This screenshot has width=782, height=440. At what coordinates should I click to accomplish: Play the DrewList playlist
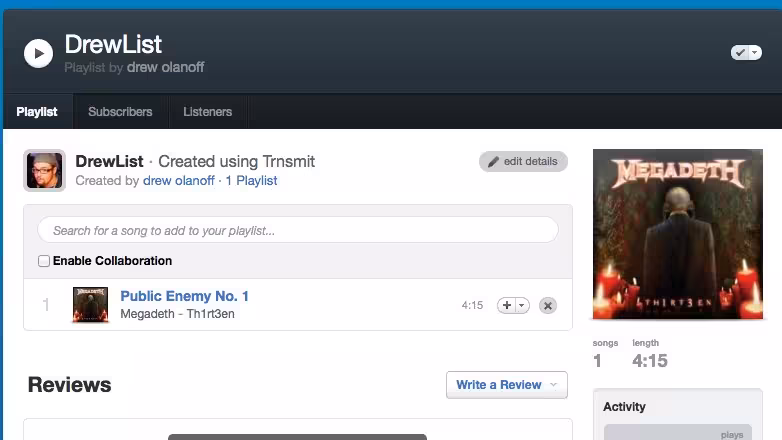coord(38,53)
